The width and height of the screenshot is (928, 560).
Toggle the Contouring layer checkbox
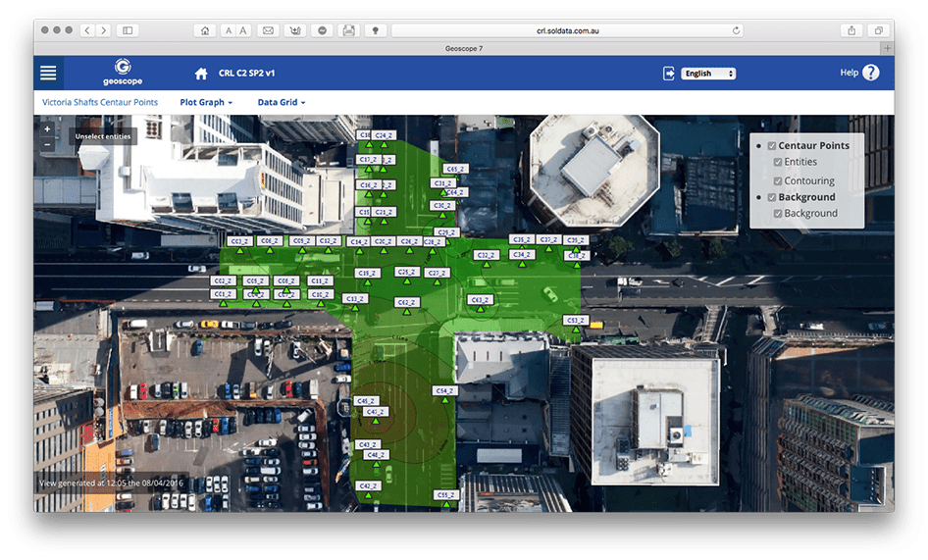tap(778, 180)
